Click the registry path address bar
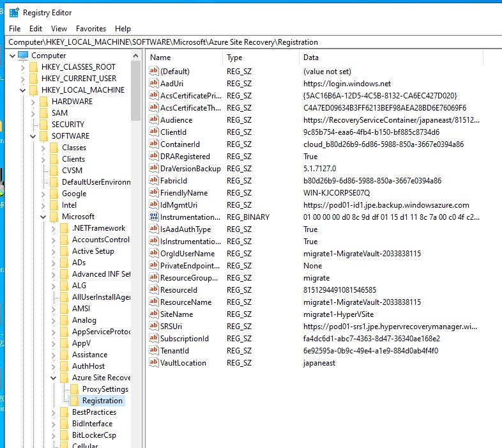This screenshot has height=448, width=502. [253, 42]
